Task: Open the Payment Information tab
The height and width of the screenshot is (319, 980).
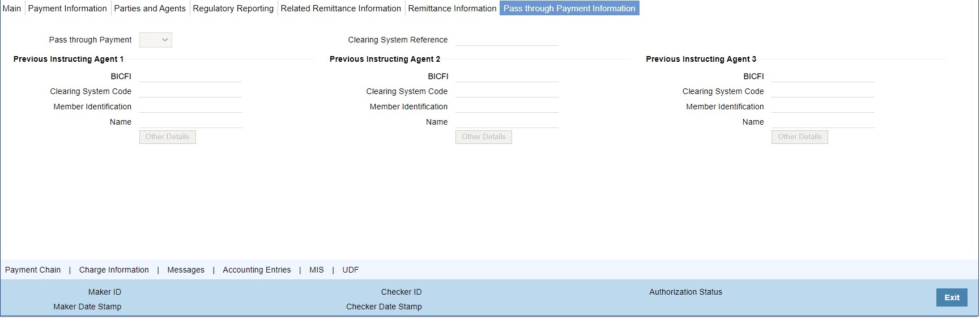Action: coord(67,8)
